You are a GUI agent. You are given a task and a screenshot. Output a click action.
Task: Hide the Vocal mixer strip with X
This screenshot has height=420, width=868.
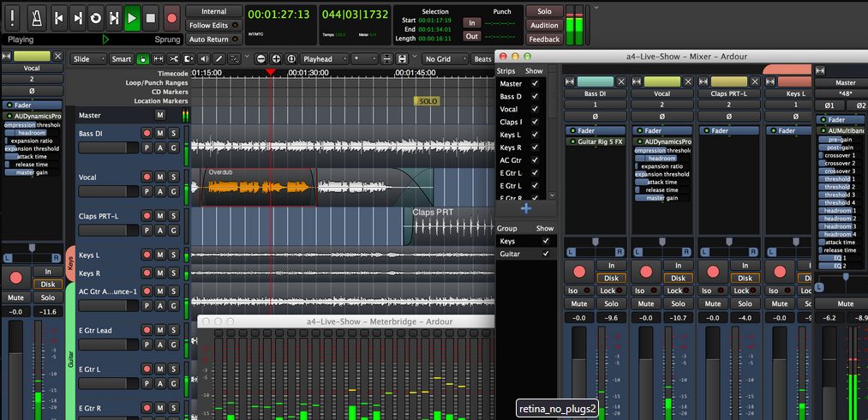point(688,81)
